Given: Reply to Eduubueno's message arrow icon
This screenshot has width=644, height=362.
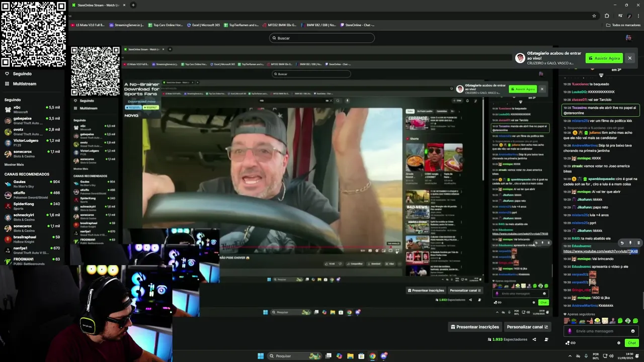Looking at the screenshot, I should [622, 243].
